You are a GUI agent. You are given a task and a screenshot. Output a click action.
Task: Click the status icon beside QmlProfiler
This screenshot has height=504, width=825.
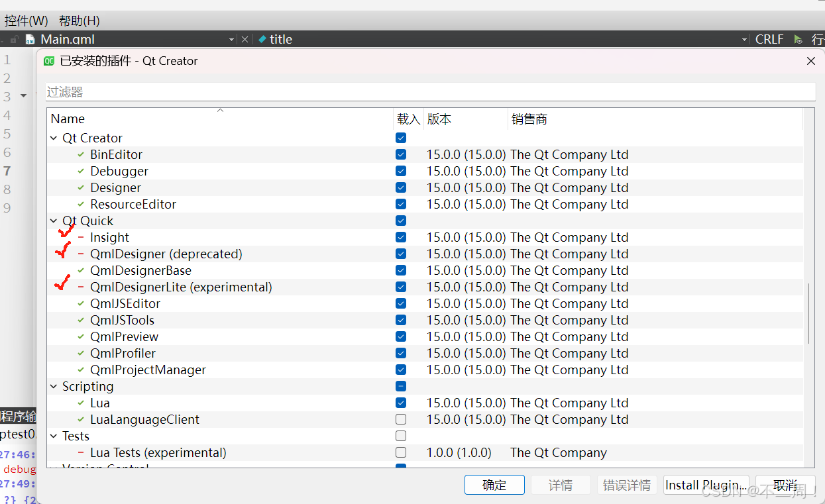(81, 353)
